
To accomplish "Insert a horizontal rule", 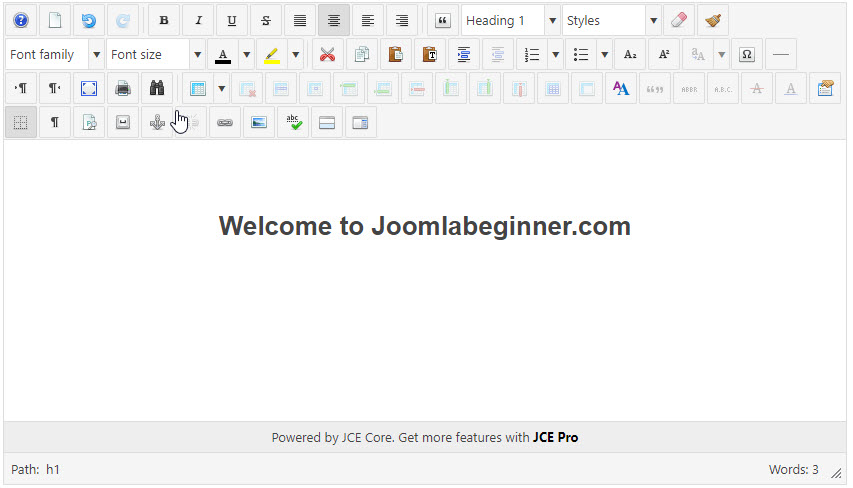I will pos(781,54).
